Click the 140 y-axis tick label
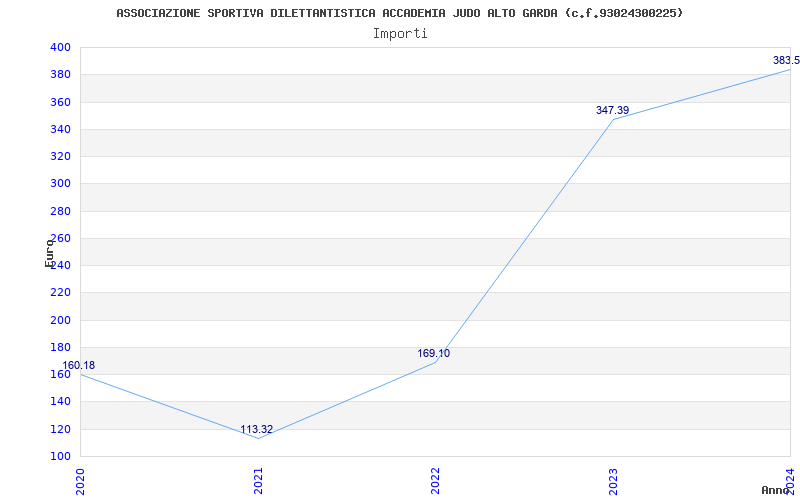800x500 pixels. [x=60, y=402]
